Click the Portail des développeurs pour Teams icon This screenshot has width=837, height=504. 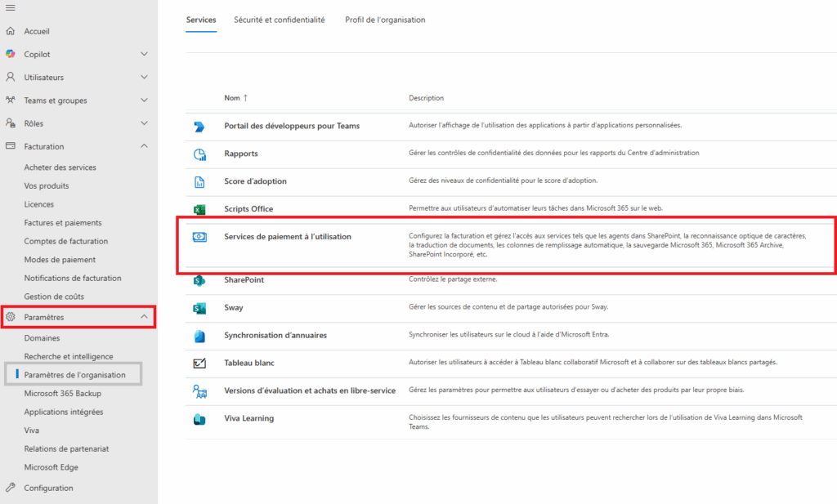(x=199, y=127)
